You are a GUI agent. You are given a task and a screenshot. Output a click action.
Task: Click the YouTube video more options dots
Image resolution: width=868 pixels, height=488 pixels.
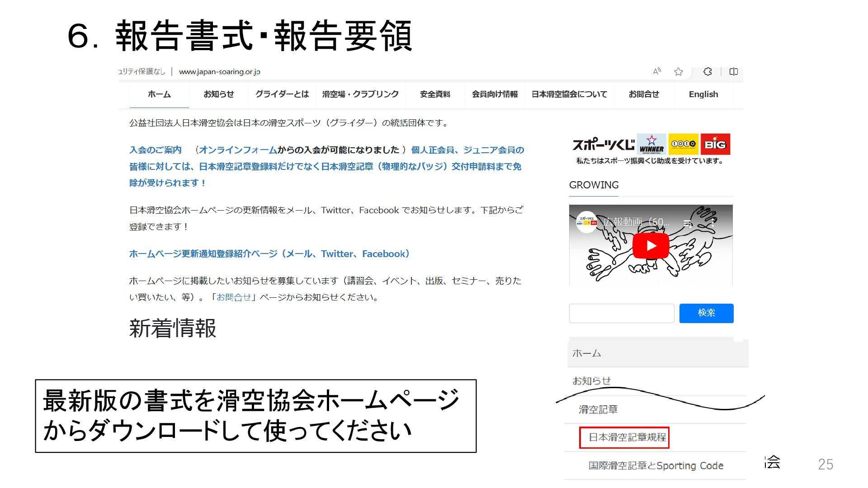pyautogui.click(x=713, y=223)
